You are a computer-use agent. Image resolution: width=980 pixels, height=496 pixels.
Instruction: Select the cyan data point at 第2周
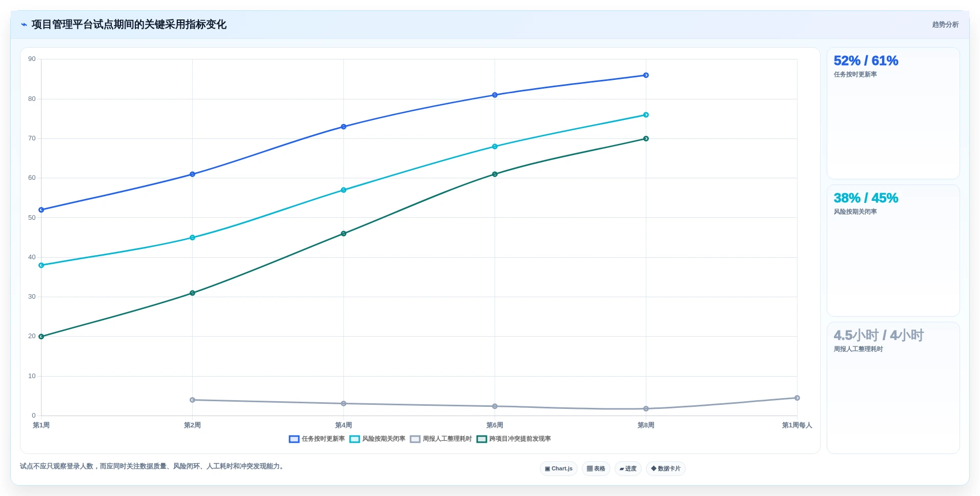coord(193,238)
